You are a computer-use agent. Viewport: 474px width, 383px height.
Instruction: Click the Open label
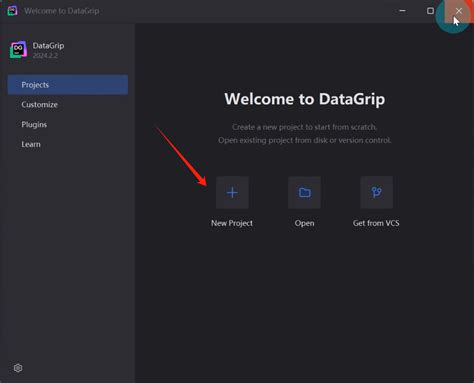pyautogui.click(x=304, y=223)
